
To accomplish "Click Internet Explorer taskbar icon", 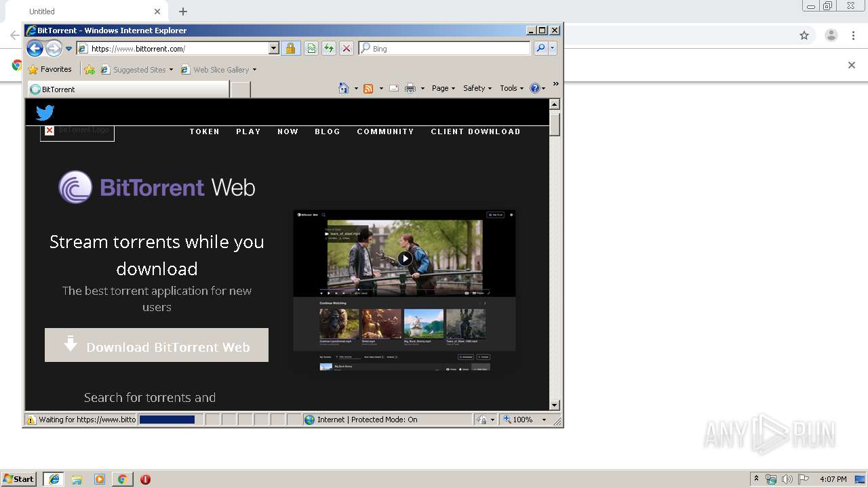I will (x=54, y=479).
